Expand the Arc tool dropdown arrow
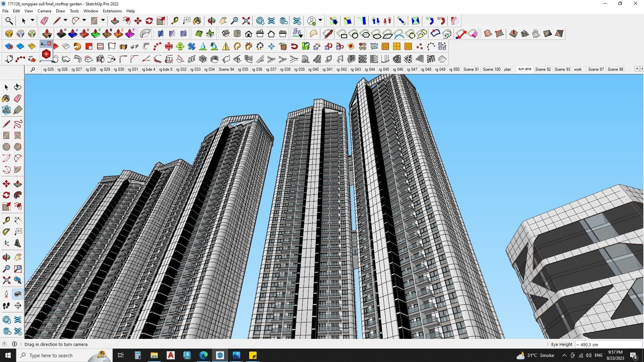 [x=84, y=20]
